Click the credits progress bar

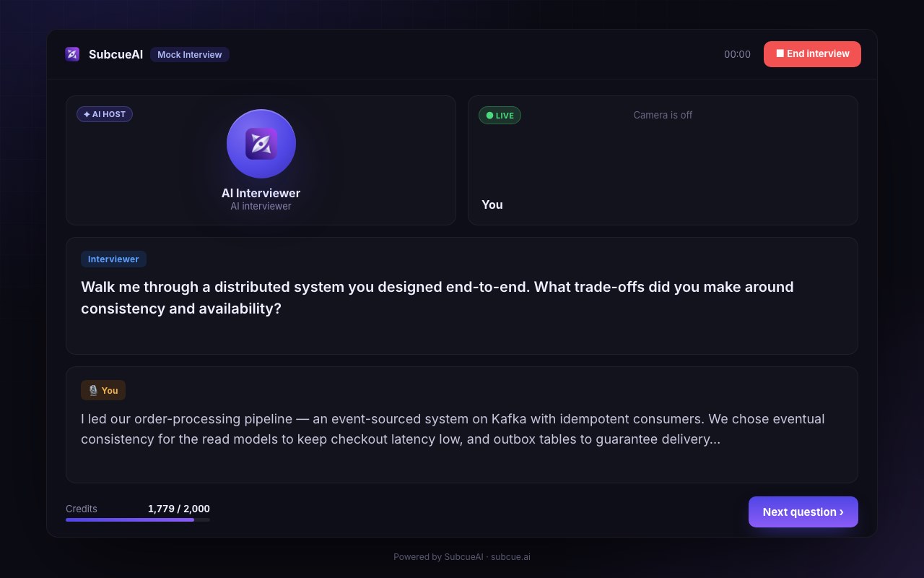(138, 519)
